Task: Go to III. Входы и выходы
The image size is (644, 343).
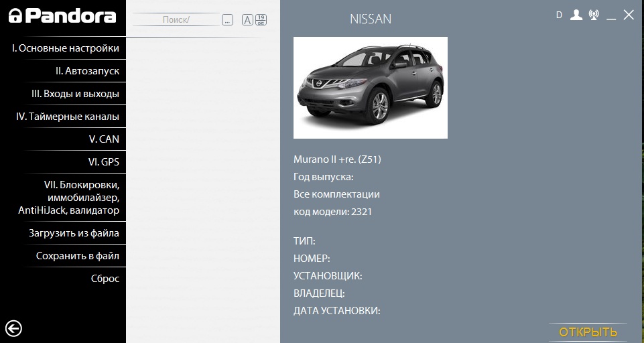Action: tap(75, 94)
